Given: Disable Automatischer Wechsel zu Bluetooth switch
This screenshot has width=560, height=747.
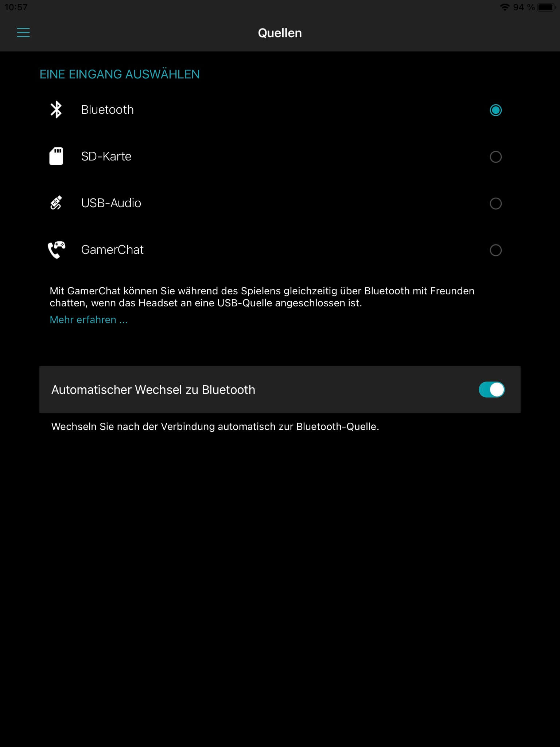Looking at the screenshot, I should click(491, 390).
